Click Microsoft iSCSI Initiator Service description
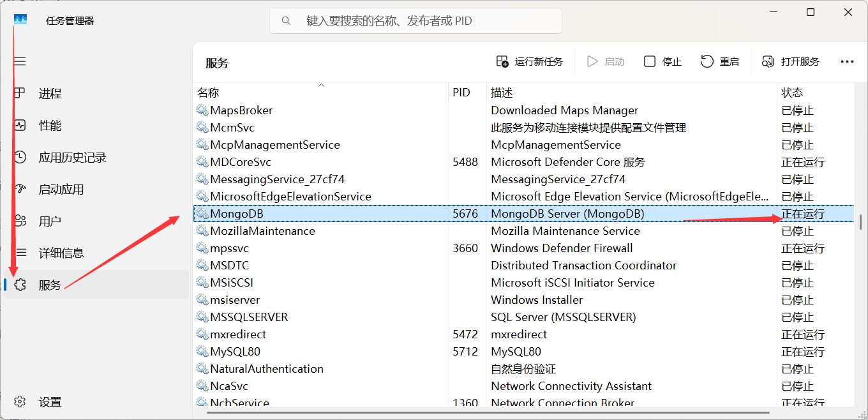 (x=572, y=283)
